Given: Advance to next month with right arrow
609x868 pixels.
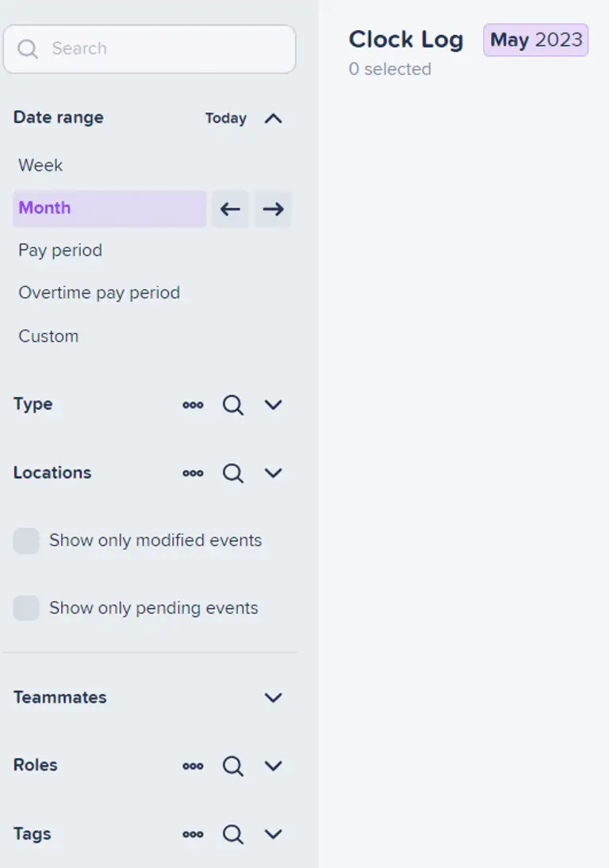Looking at the screenshot, I should pyautogui.click(x=273, y=209).
